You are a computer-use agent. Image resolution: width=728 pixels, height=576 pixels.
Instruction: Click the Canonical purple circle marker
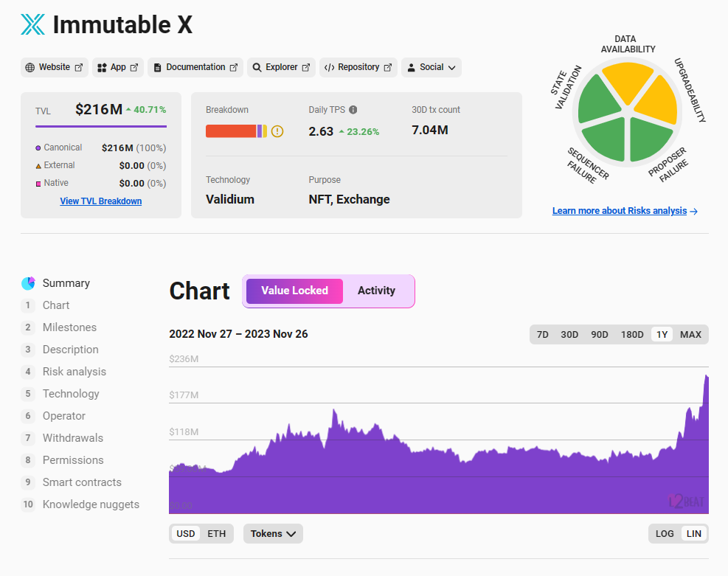coord(38,148)
